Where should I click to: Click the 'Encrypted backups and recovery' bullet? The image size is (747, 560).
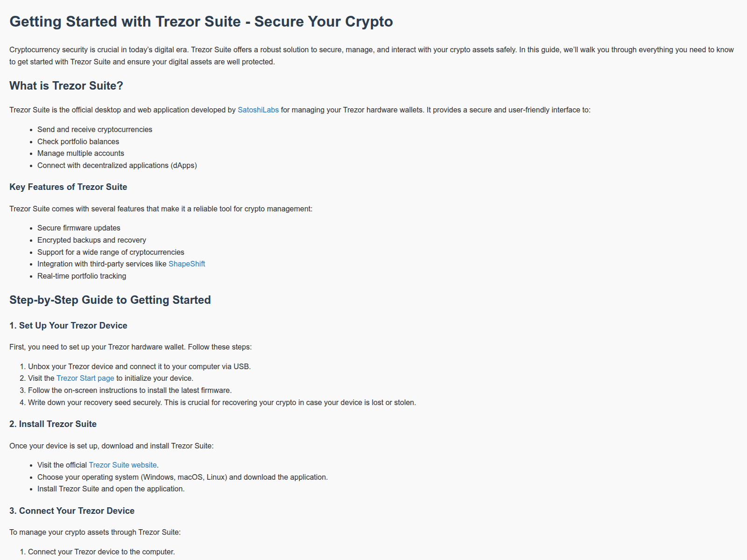tap(92, 240)
